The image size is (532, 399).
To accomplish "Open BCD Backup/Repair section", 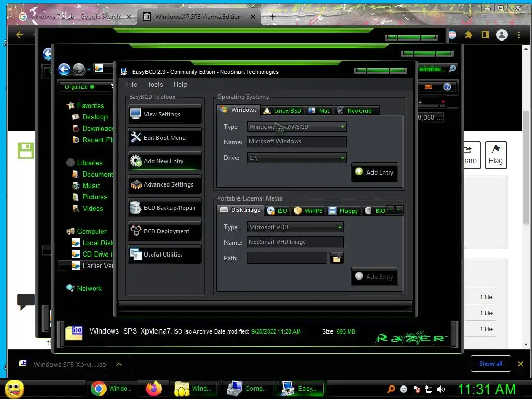I will tap(165, 208).
